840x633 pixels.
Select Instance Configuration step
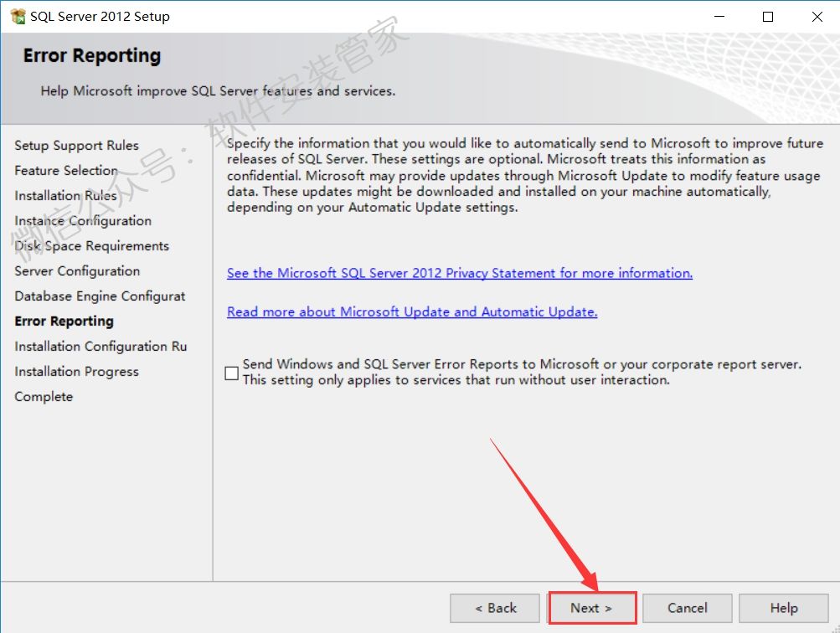[83, 221]
